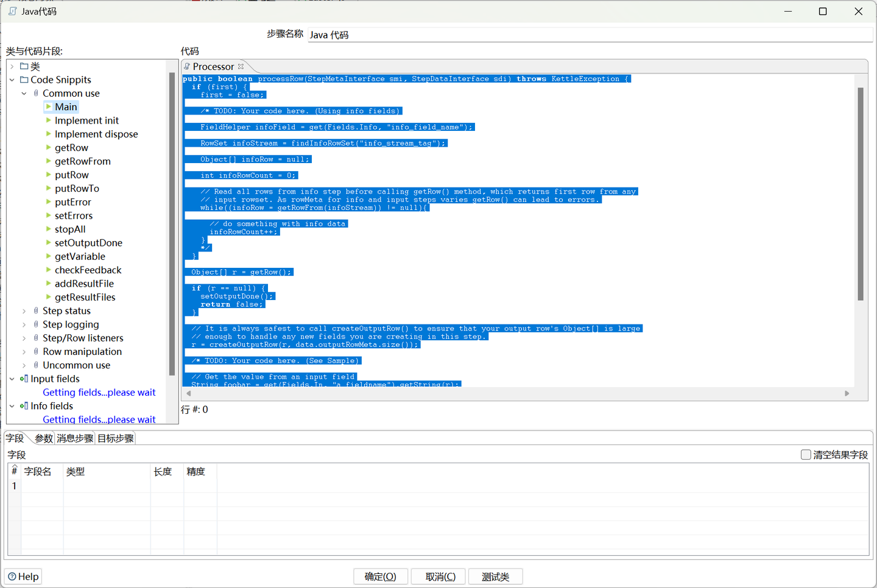The height and width of the screenshot is (588, 877).
Task: Expand the Row manipulation category
Action: pyautogui.click(x=24, y=351)
